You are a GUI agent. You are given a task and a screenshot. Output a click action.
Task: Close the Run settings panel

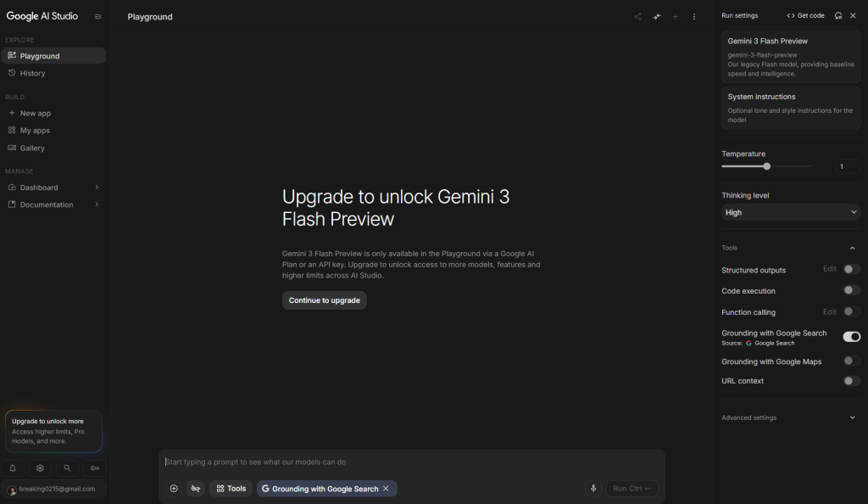point(853,15)
